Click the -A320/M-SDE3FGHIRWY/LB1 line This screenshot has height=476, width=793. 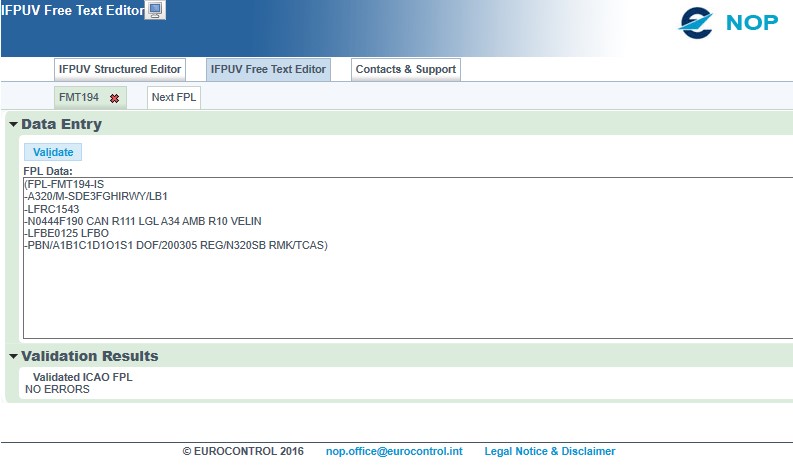click(x=96, y=196)
